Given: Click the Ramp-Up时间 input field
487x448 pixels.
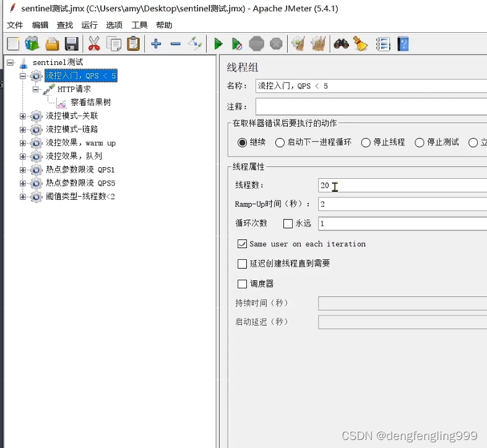Looking at the screenshot, I should (402, 204).
